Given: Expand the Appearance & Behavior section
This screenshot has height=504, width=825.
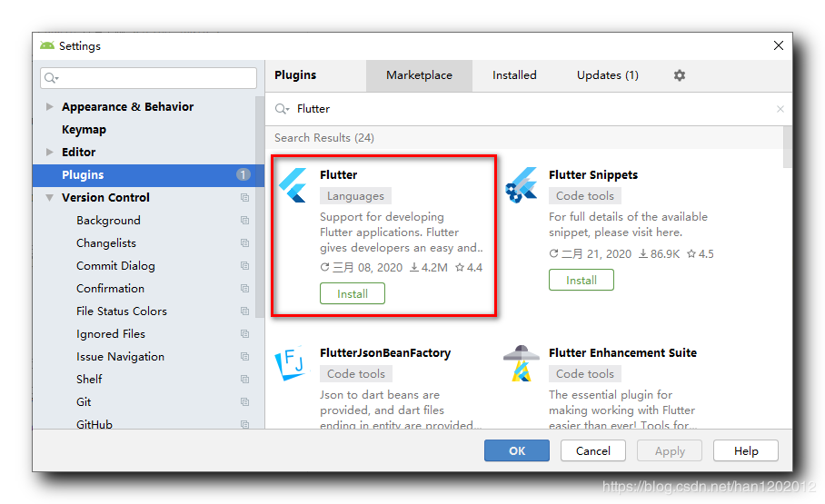Looking at the screenshot, I should coord(49,107).
